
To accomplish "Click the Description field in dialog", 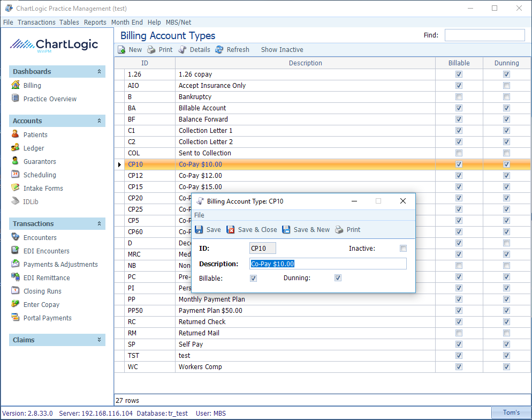I will (328, 264).
